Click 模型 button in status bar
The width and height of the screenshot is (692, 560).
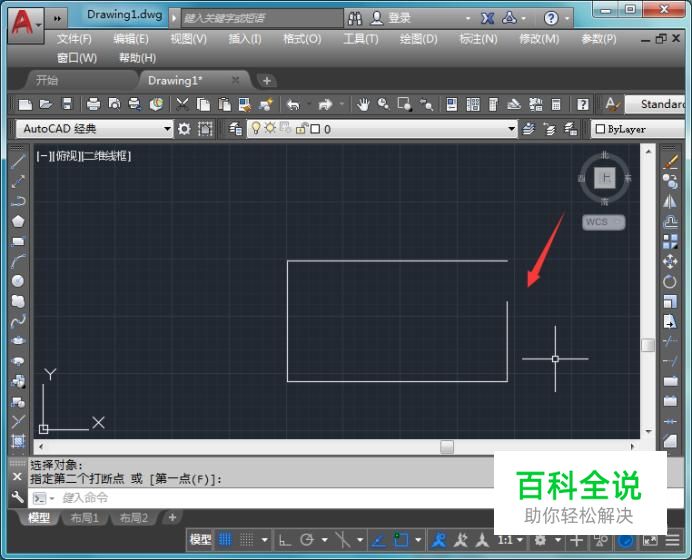[200, 540]
